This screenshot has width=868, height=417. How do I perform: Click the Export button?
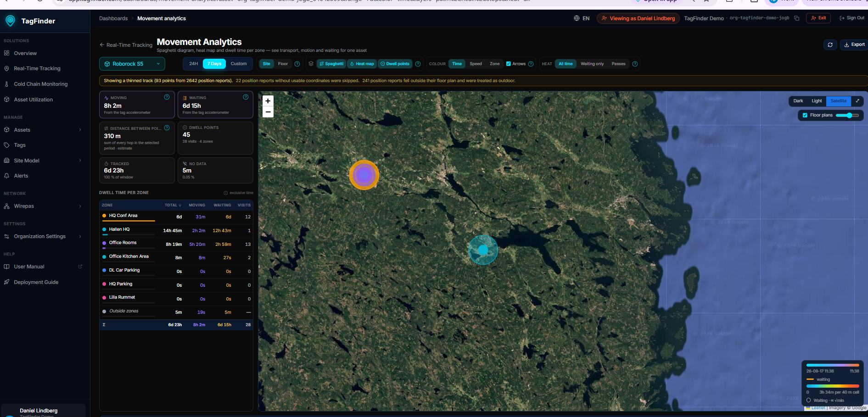click(x=854, y=44)
